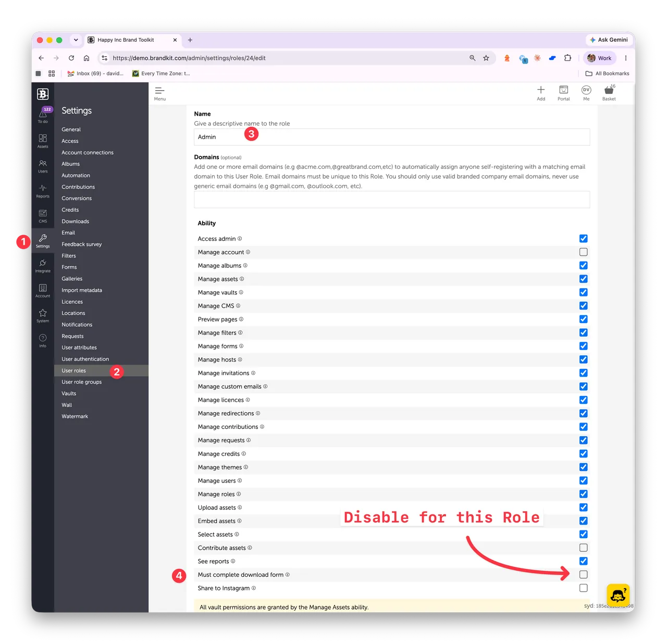
Task: Show info for Manage CMS ability
Action: point(238,306)
